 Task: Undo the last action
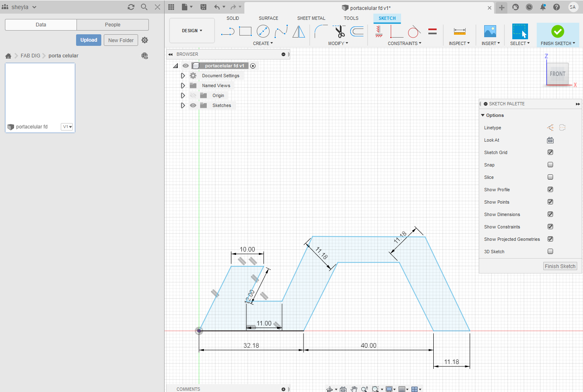pos(217,7)
